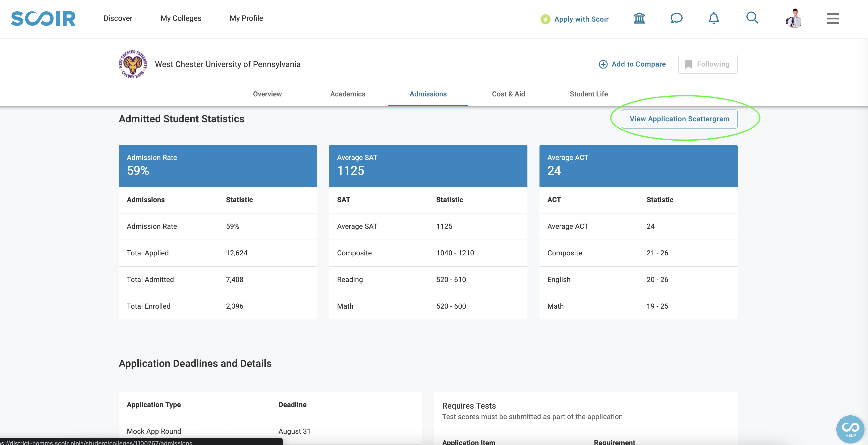Image resolution: width=868 pixels, height=445 pixels.
Task: Open the messages chat bubble icon
Action: tap(676, 18)
